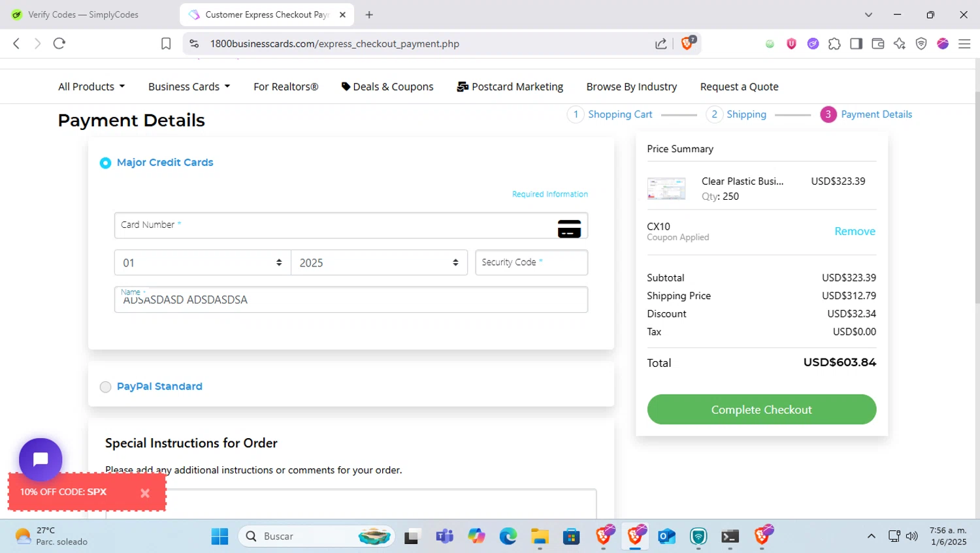Reload the current page
This screenshot has width=980, height=553.
tap(59, 44)
